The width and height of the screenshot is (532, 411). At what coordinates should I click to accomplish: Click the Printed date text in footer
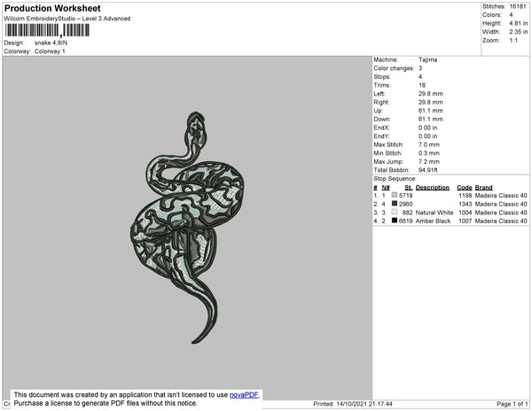click(353, 404)
